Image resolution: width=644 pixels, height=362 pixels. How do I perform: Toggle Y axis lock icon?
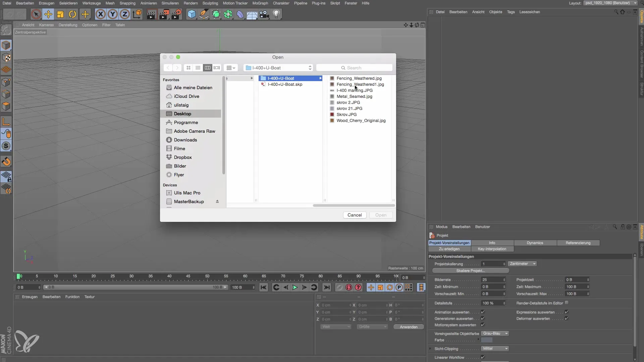pyautogui.click(x=113, y=14)
